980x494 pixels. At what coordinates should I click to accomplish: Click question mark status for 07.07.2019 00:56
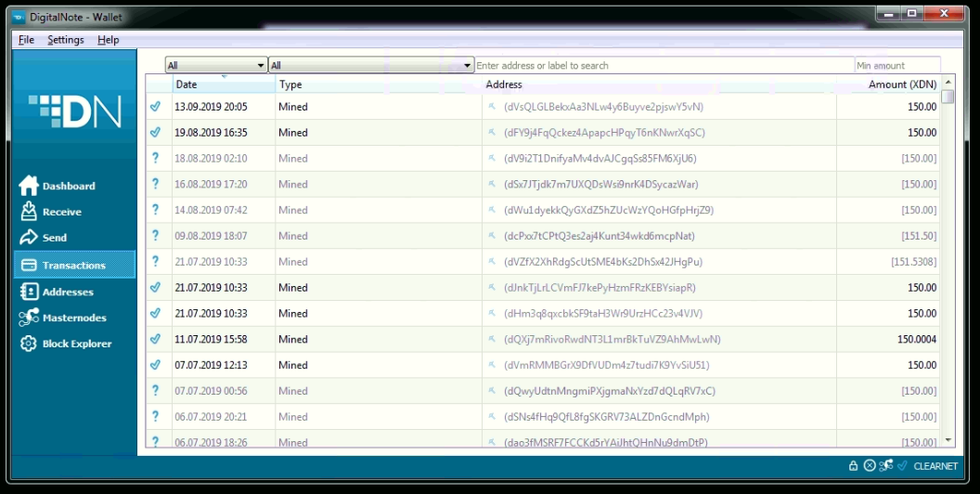[156, 390]
